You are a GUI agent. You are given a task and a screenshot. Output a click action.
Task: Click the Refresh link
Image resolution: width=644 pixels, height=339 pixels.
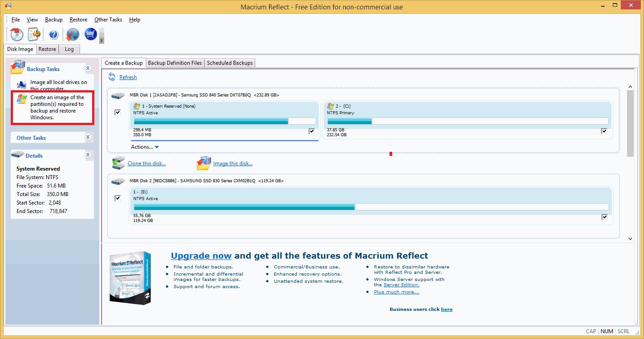pos(128,77)
